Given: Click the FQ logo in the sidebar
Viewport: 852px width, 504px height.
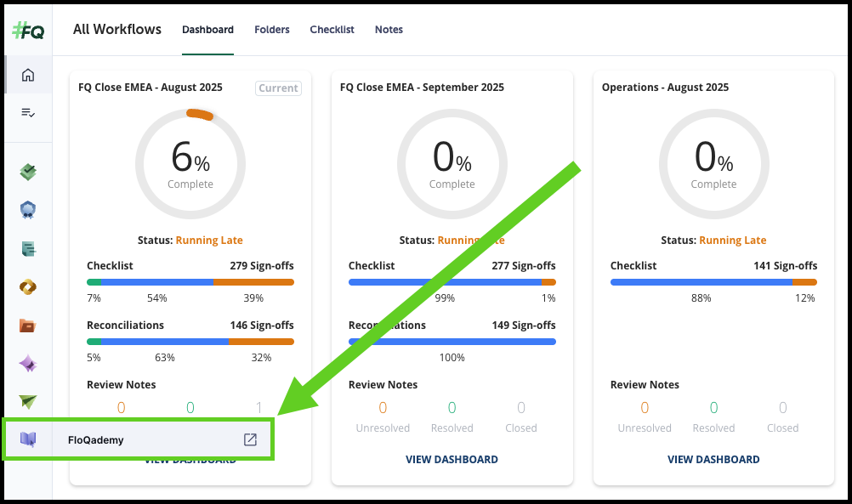Looking at the screenshot, I should pos(28,31).
